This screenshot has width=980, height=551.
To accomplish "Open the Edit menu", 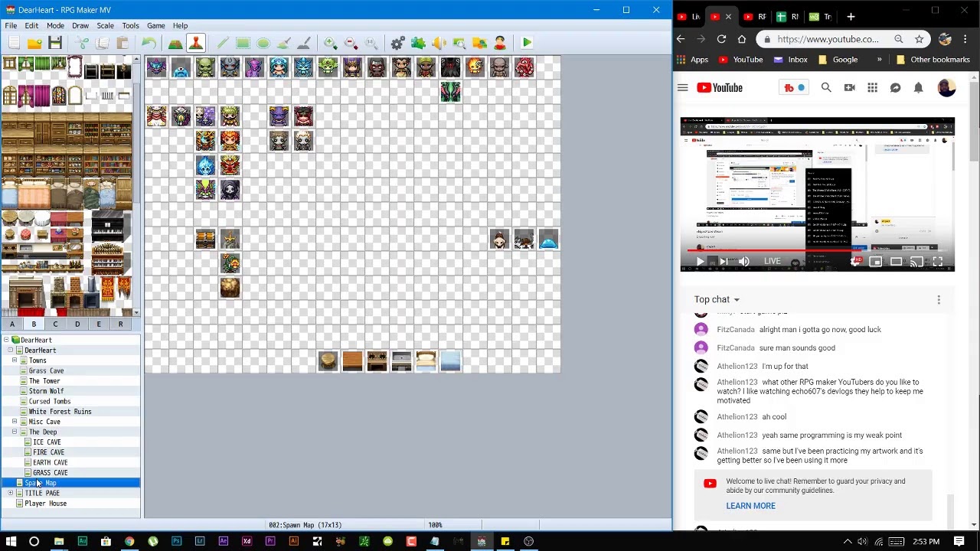I will coord(31,25).
